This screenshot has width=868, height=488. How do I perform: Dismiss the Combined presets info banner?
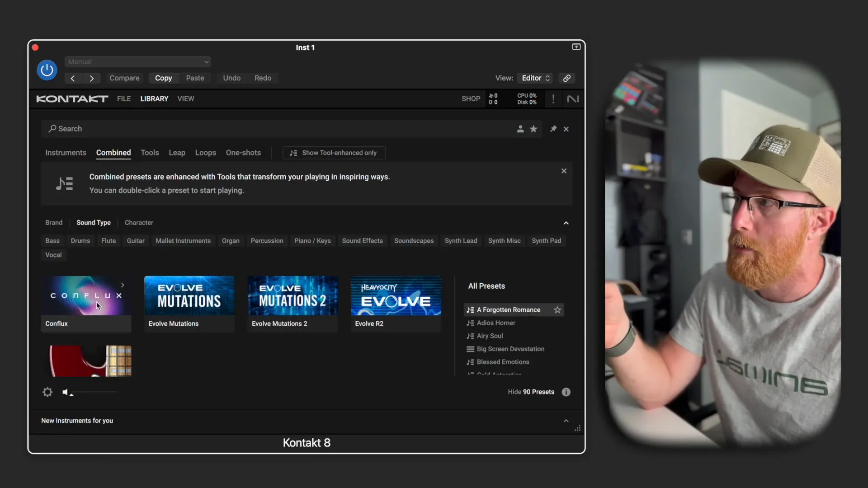564,171
